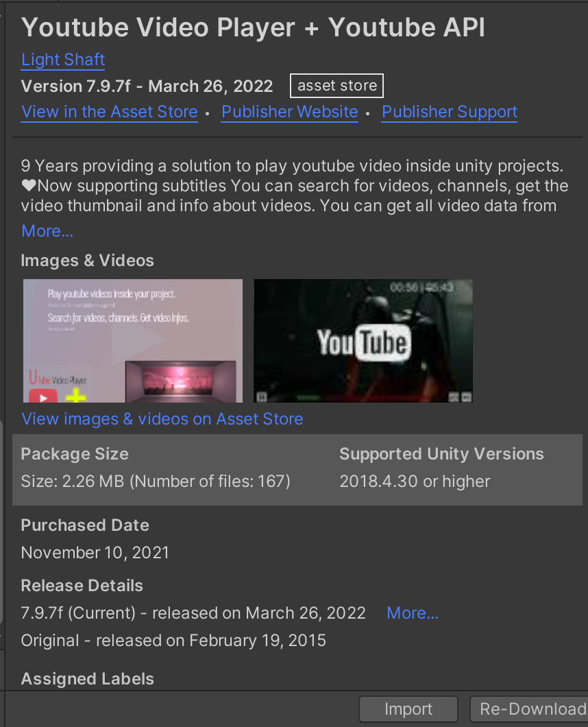The width and height of the screenshot is (588, 727).
Task: Open the Light Shaft publisher link
Action: pos(63,60)
